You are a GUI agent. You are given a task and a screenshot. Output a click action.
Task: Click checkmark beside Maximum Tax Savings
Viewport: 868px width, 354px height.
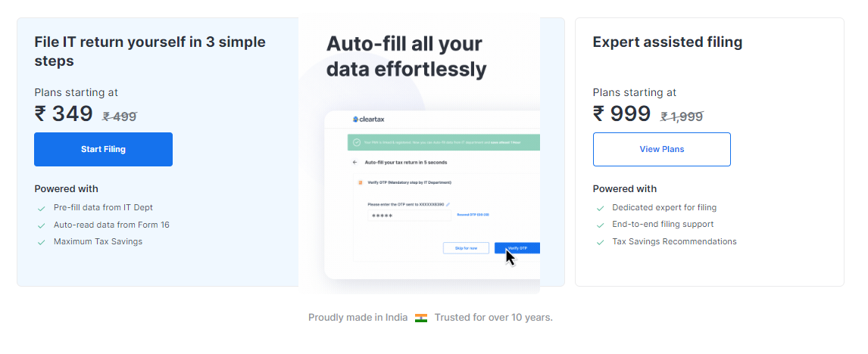click(x=41, y=242)
